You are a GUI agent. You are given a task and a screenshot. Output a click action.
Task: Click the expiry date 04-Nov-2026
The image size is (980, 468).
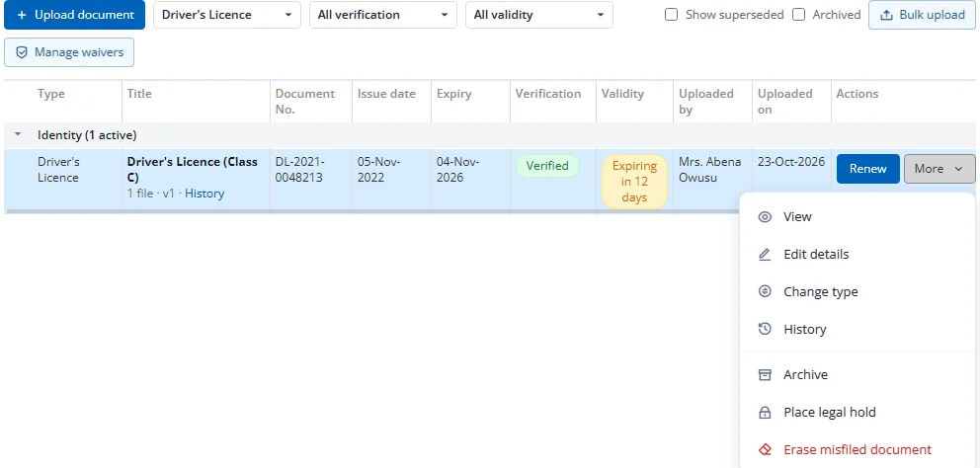pos(458,170)
